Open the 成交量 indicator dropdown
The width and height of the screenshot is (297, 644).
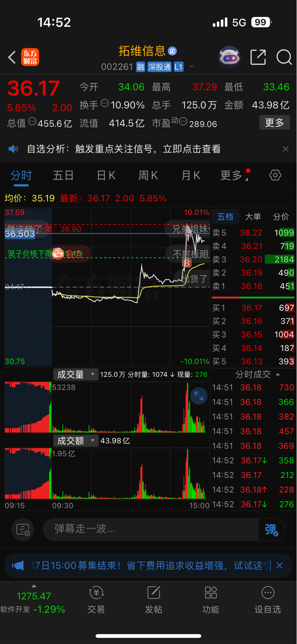(76, 374)
